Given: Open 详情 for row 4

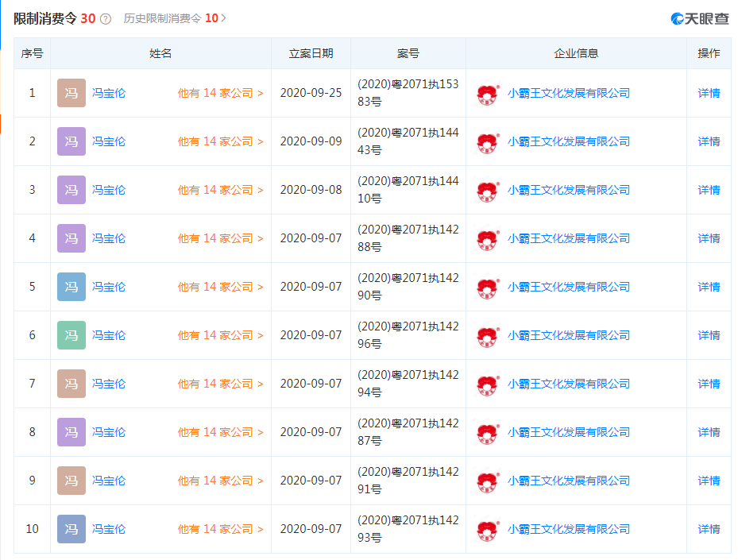Looking at the screenshot, I should point(709,238).
